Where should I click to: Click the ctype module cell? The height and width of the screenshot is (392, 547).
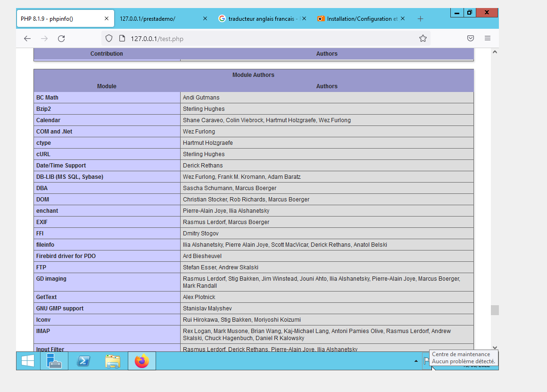(107, 143)
